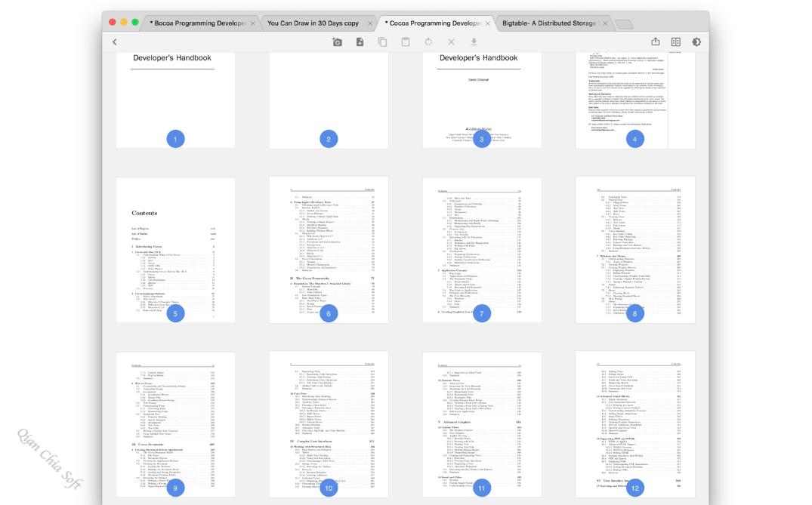The image size is (812, 505).
Task: Open the share/export icon
Action: click(656, 42)
